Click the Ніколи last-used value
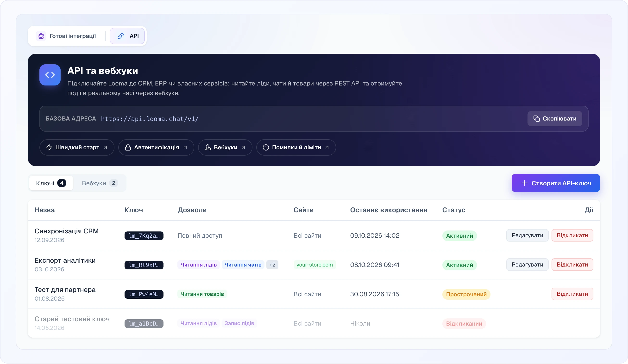Image resolution: width=628 pixels, height=364 pixels. 360,324
